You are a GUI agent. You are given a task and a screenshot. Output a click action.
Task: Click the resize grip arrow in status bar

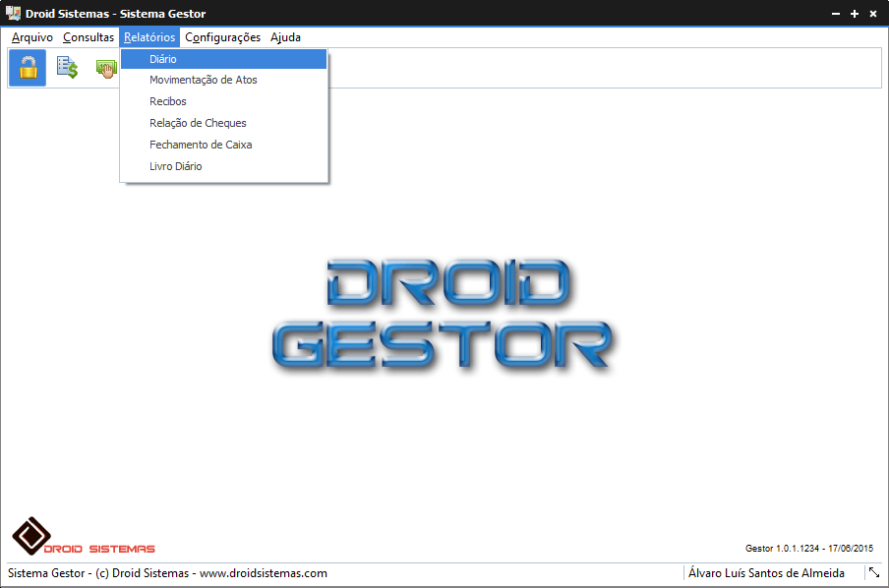pos(873,572)
